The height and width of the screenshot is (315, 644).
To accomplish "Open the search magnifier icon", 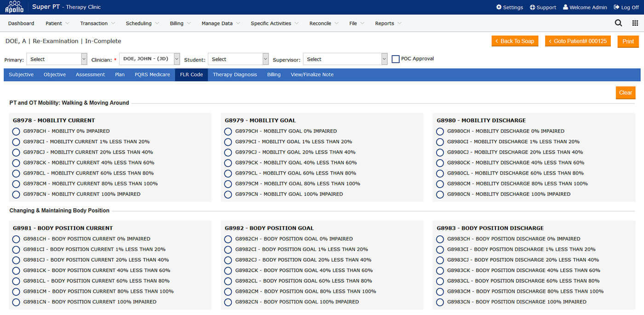I will (618, 23).
